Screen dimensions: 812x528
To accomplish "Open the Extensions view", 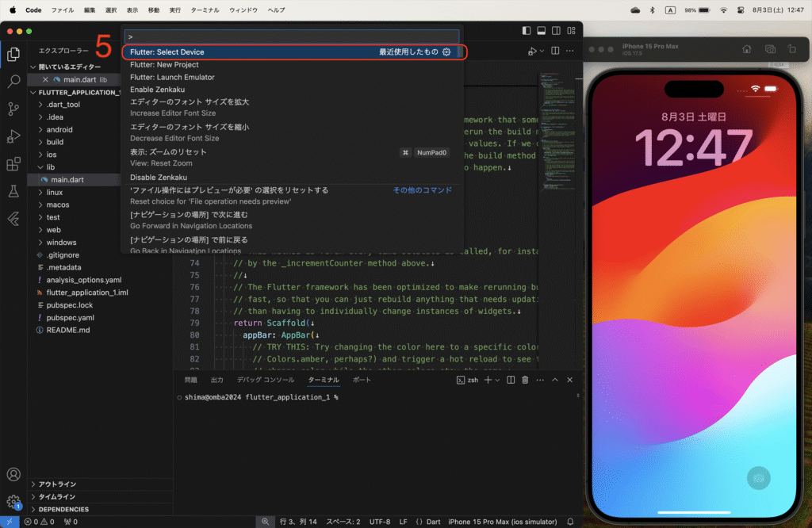I will click(x=13, y=164).
